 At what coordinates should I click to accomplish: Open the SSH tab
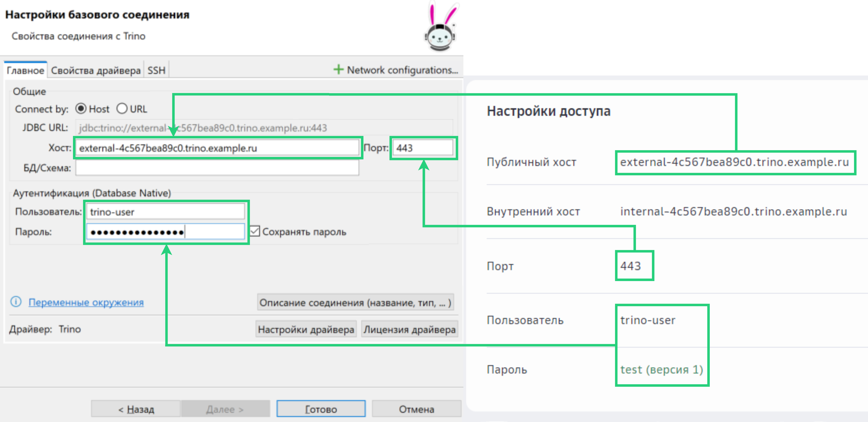(156, 70)
